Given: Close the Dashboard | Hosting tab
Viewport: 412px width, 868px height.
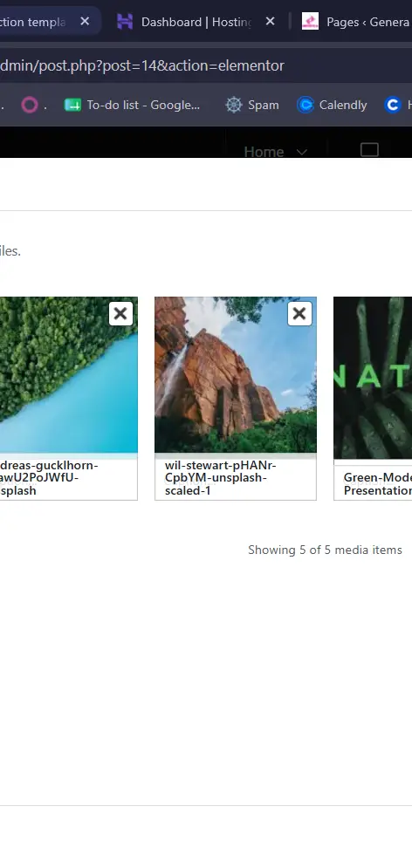Looking at the screenshot, I should coord(270,22).
